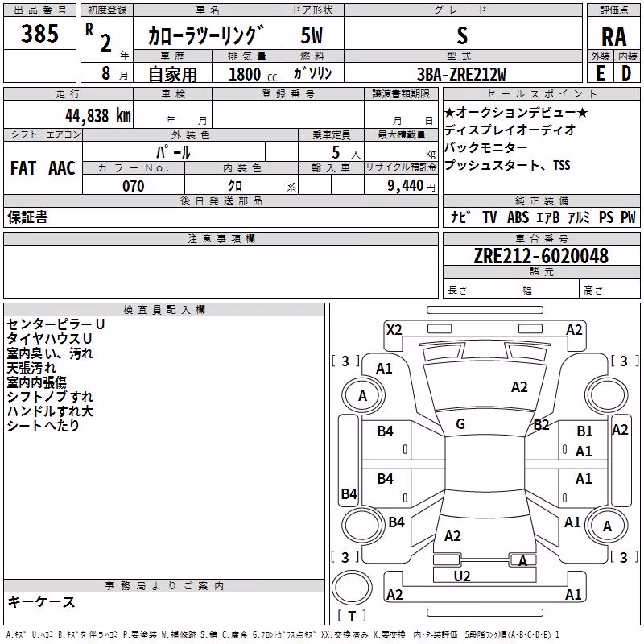Select the chassis number ZRE212-6020048
Viewport: 644px width, 644px height.
pos(541,256)
